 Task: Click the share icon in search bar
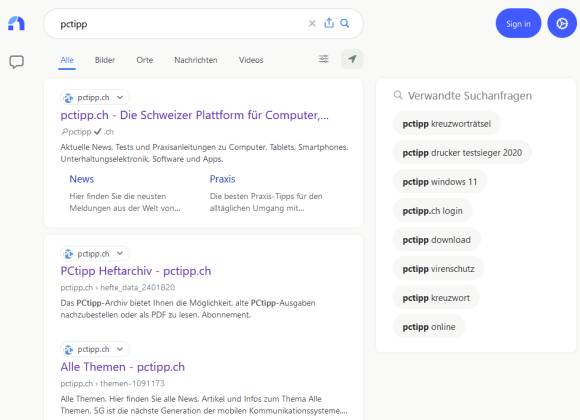tap(329, 23)
